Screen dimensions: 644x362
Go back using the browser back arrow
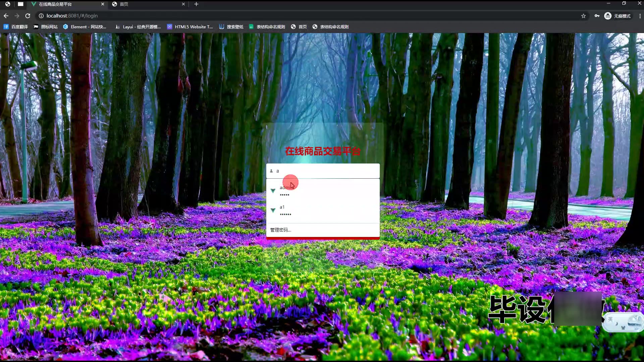coord(6,16)
